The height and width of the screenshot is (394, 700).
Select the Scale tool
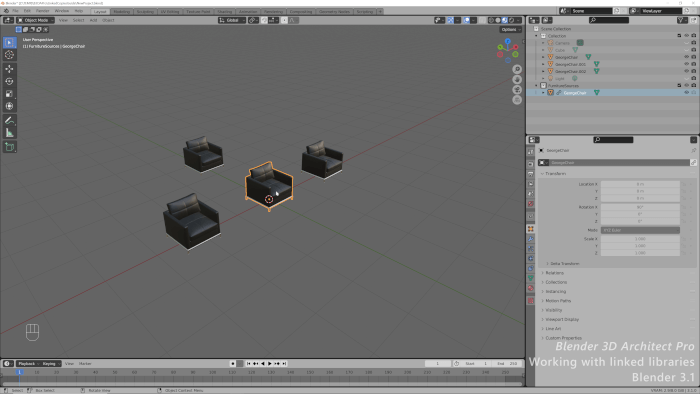(x=9, y=94)
